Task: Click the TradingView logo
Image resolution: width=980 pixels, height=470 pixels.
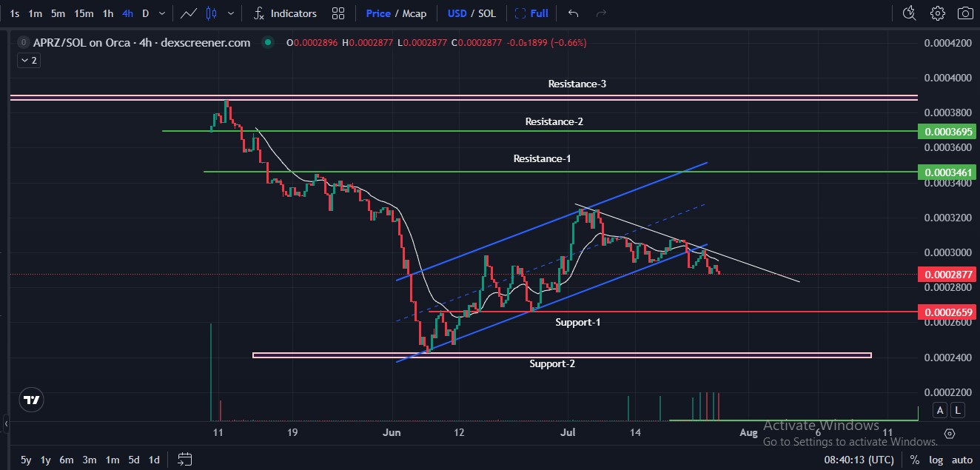Action: pos(32,400)
